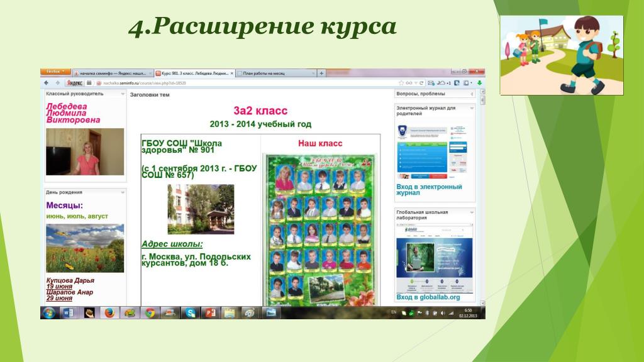Viewport: 644px width, 362px height.
Task: Open the orange Firefox menu button
Action: (x=56, y=72)
